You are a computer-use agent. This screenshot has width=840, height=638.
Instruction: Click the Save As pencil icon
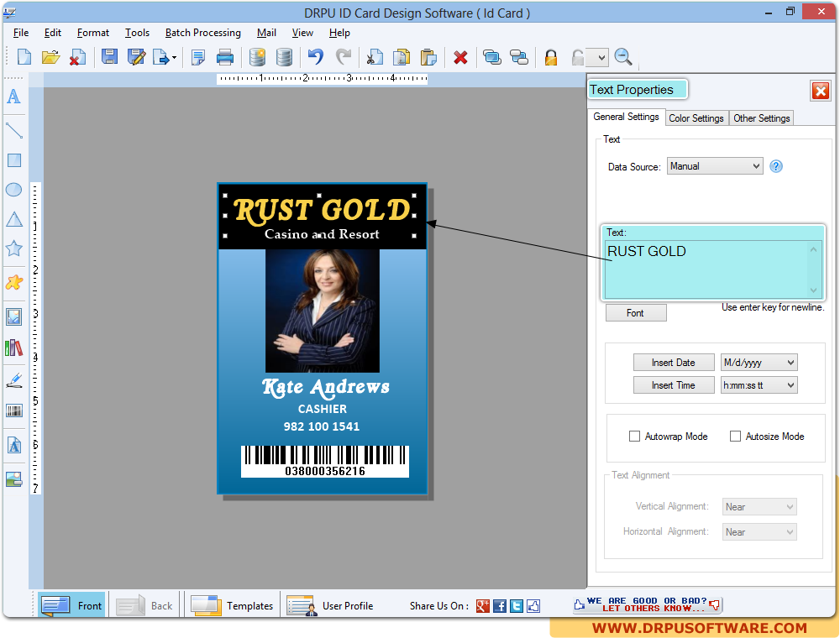137,57
